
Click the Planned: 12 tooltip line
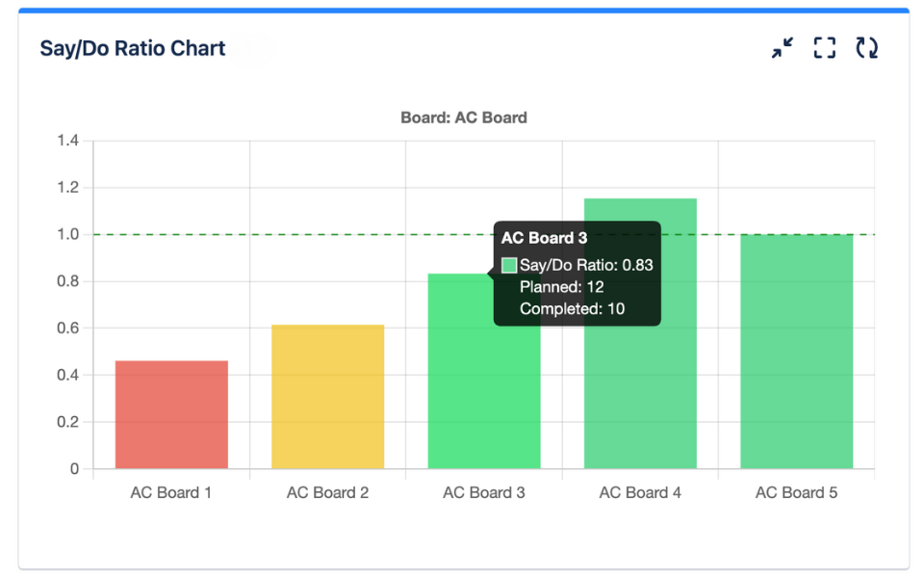click(561, 287)
